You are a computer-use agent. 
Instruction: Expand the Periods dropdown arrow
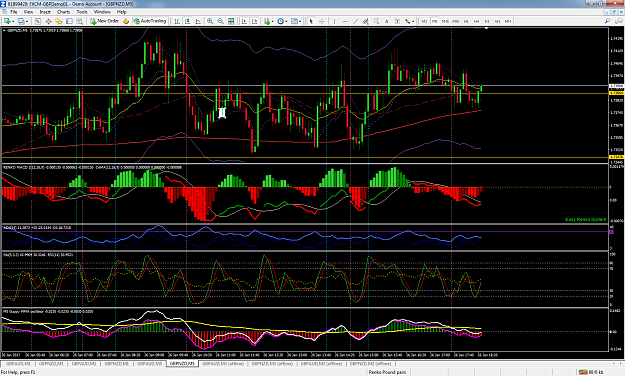click(286, 22)
